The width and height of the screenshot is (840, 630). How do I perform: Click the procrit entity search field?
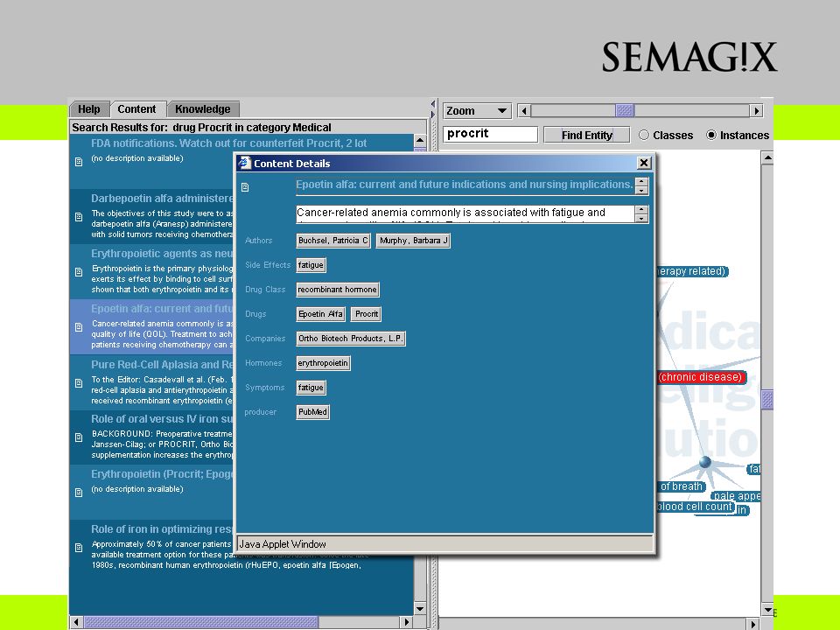pos(490,134)
